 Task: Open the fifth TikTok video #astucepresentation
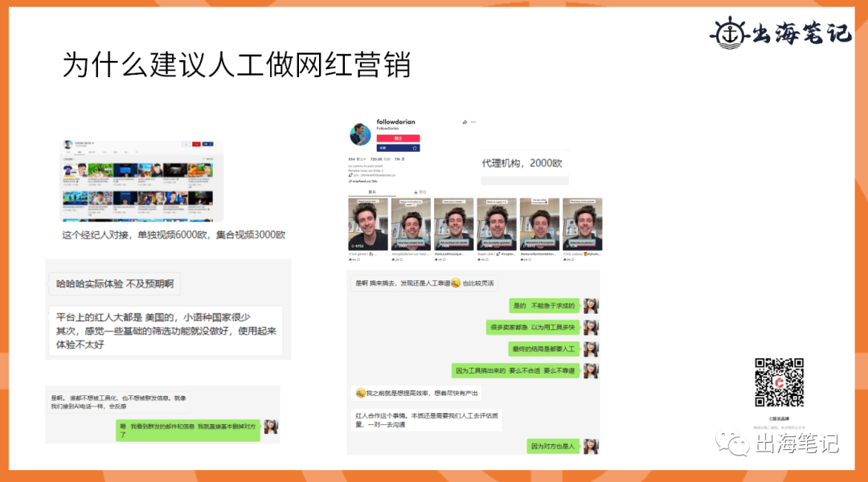coord(540,225)
